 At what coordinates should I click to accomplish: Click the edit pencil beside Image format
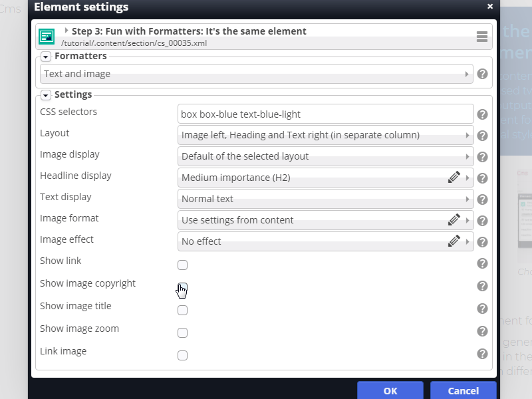454,220
